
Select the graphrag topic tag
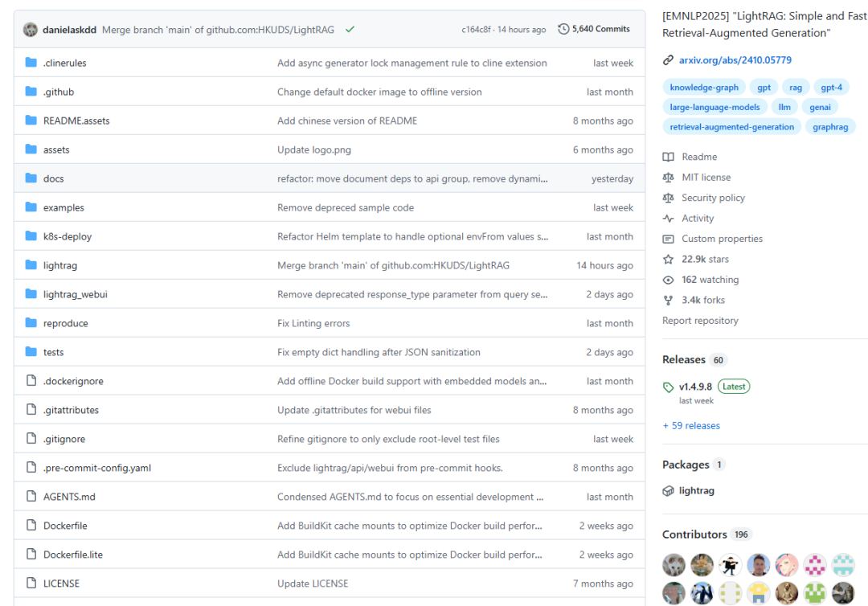829,127
